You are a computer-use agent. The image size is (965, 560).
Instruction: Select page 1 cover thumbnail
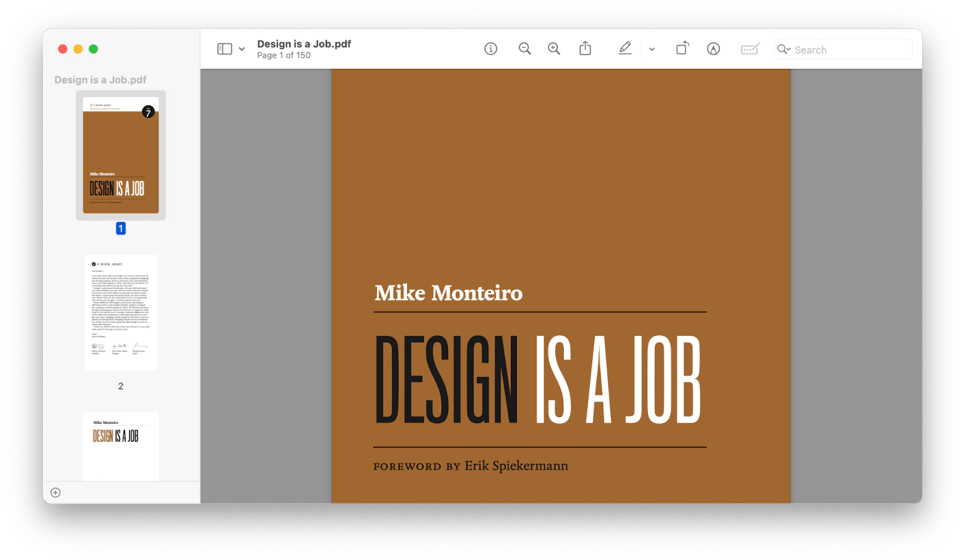pyautogui.click(x=121, y=155)
